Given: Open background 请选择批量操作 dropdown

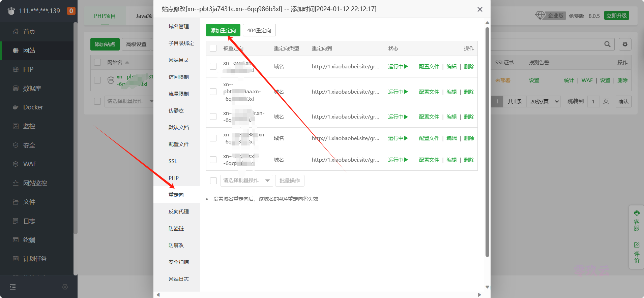Looking at the screenshot, I should (x=129, y=101).
